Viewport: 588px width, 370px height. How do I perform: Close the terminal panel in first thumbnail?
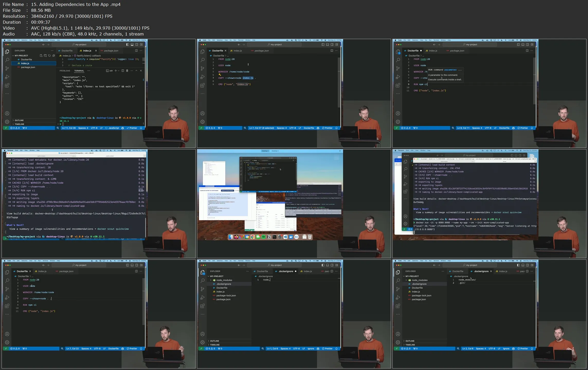tap(141, 71)
